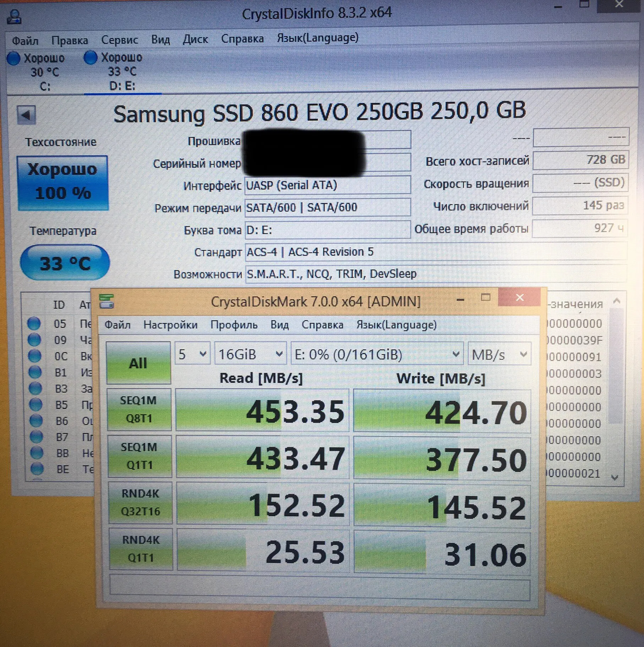Click scroll down arrow in SMART attribute list
The width and height of the screenshot is (644, 647).
coord(615,478)
